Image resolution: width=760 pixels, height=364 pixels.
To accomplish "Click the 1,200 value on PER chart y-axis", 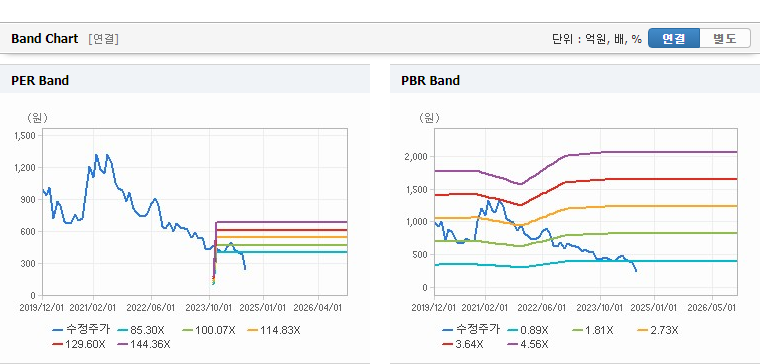I will 25,168.
